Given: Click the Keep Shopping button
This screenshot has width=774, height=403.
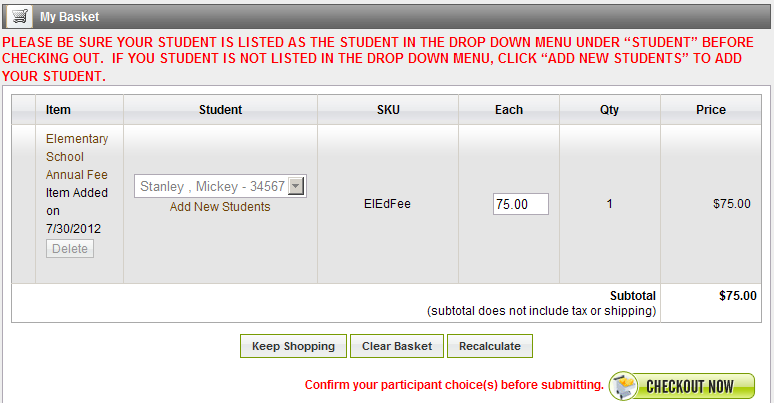Looking at the screenshot, I should pyautogui.click(x=293, y=346).
